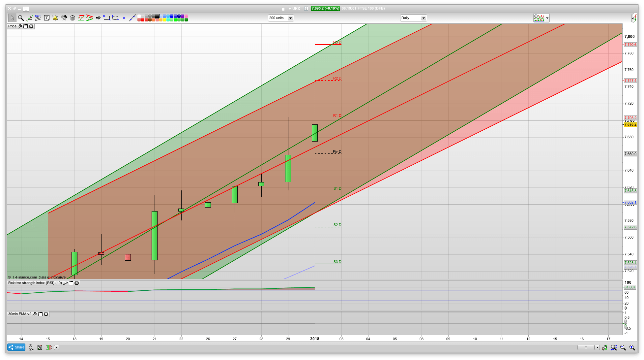Select the Raff regression channel tool

click(38, 17)
